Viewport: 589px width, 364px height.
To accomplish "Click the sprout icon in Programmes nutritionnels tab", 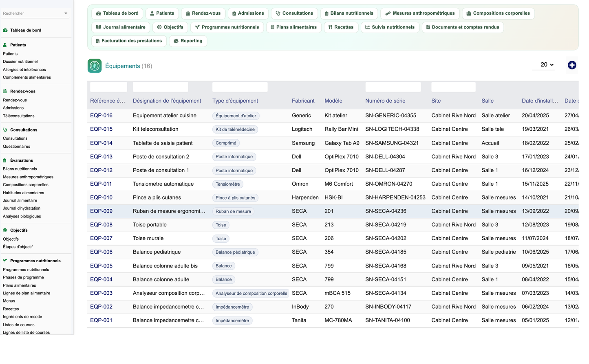I will coord(197,27).
